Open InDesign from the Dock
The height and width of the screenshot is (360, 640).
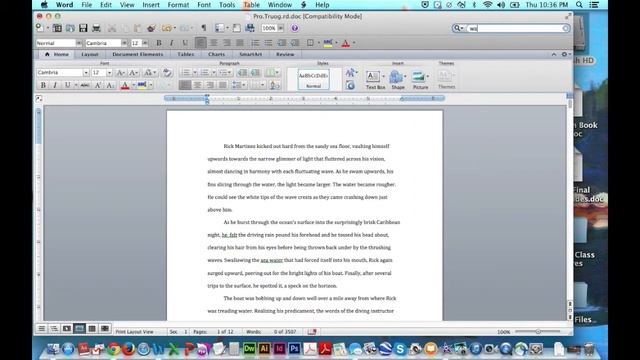279,349
